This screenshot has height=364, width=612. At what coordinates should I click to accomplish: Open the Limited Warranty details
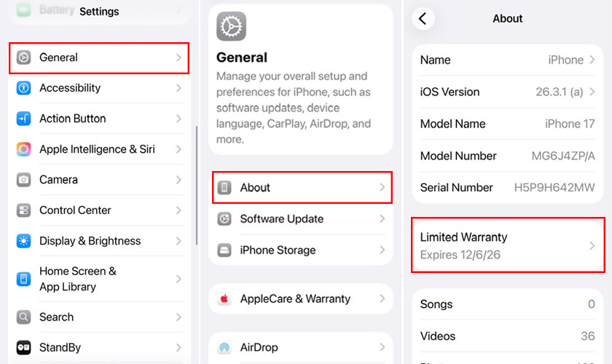(508, 245)
